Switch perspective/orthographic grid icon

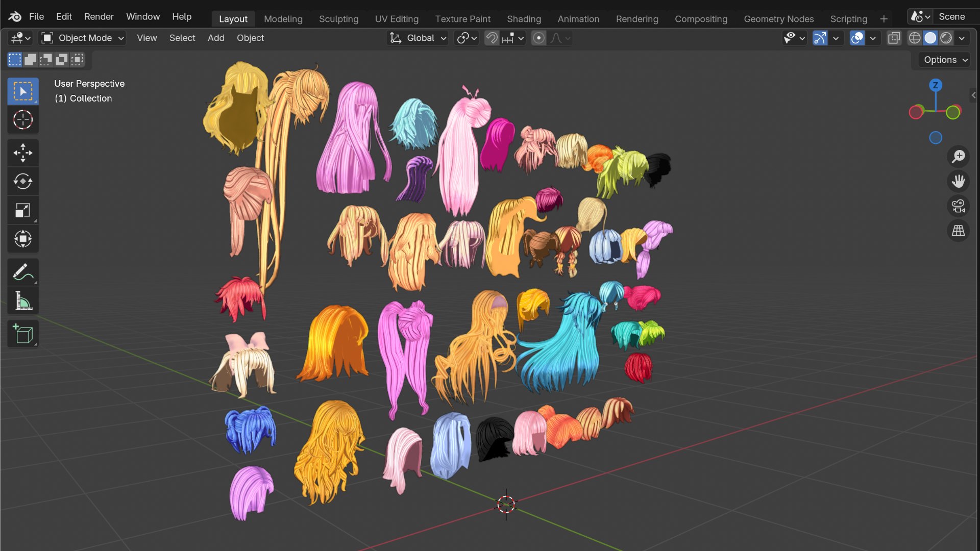(x=958, y=231)
